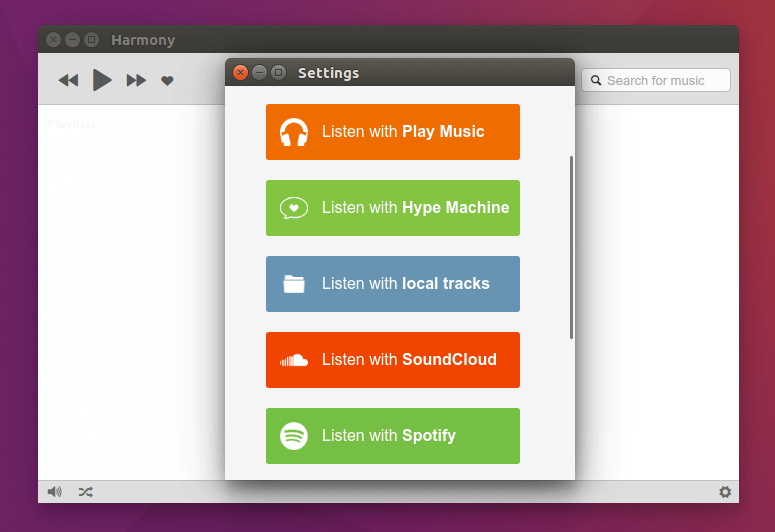Open settings with the gear icon
Viewport: 775px width, 532px height.
coord(725,492)
